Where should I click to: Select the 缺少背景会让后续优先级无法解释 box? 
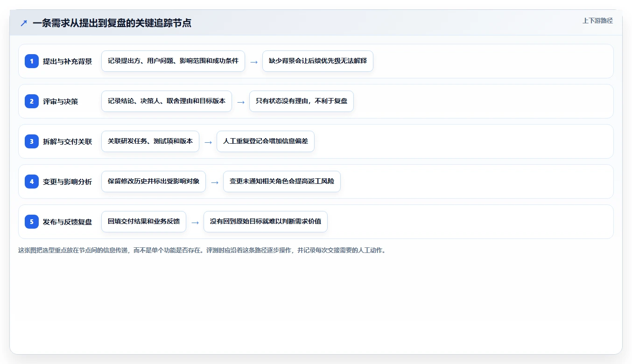click(x=318, y=61)
